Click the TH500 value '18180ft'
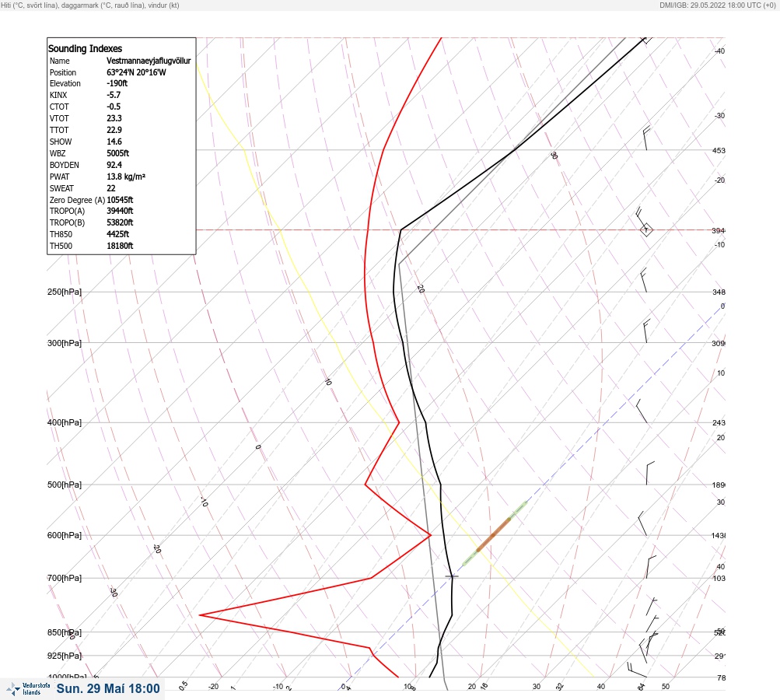Screen dimensions: 780x700 click(120, 246)
